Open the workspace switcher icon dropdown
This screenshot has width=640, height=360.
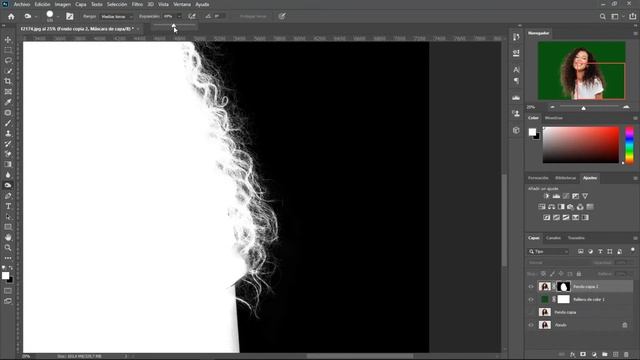point(616,16)
